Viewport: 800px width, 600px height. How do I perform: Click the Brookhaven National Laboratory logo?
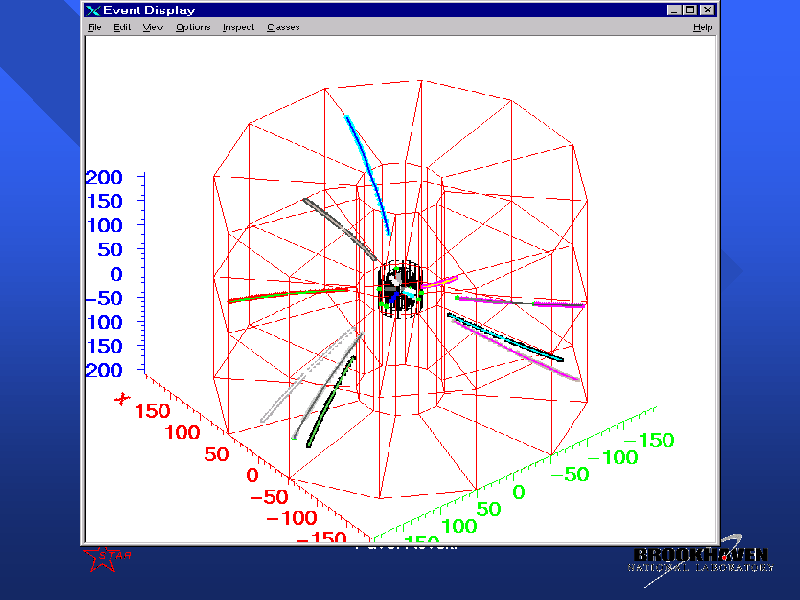coord(700,560)
